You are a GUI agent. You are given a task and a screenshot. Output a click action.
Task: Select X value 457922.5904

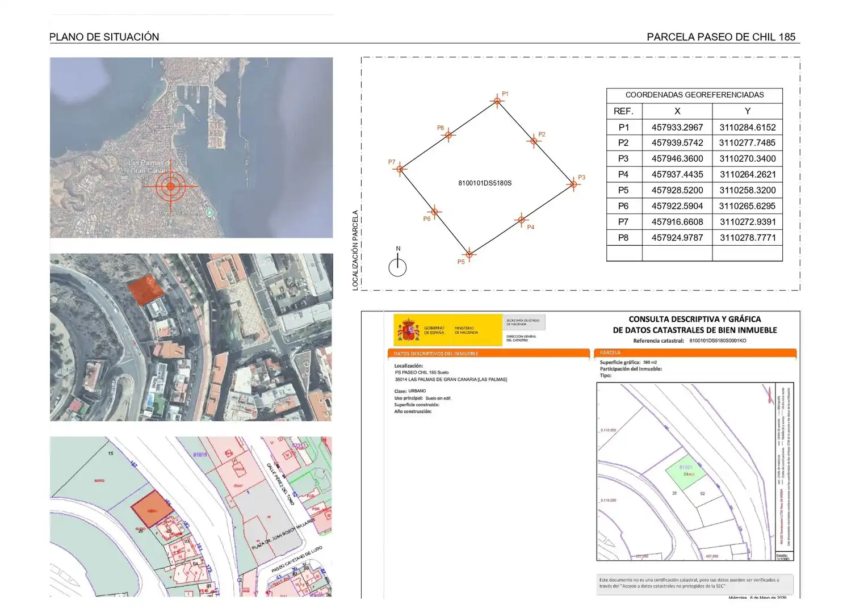[677, 206]
